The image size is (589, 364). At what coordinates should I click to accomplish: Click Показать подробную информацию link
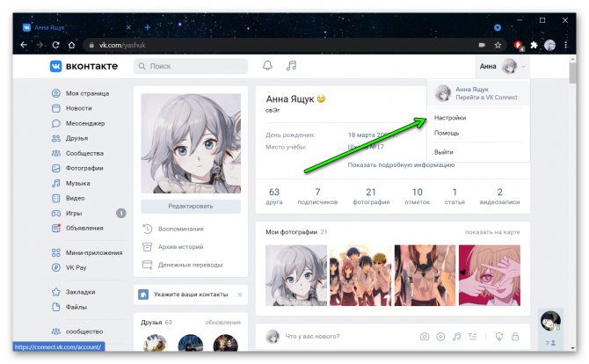[401, 165]
